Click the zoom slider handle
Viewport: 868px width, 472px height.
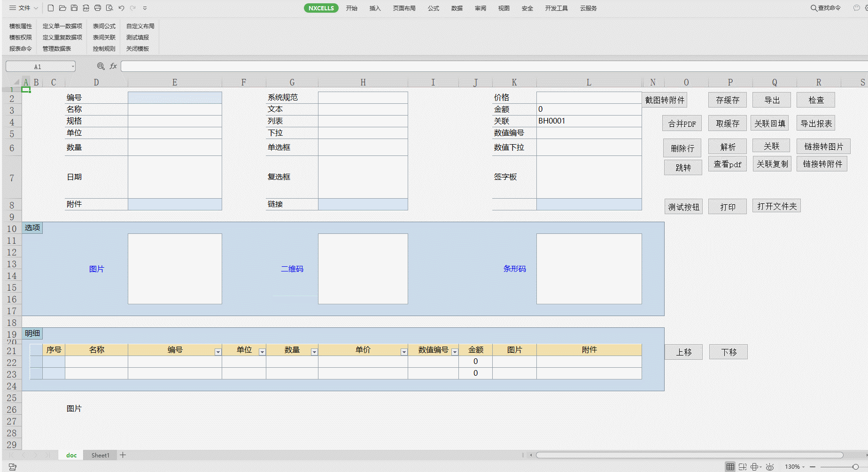(x=855, y=467)
